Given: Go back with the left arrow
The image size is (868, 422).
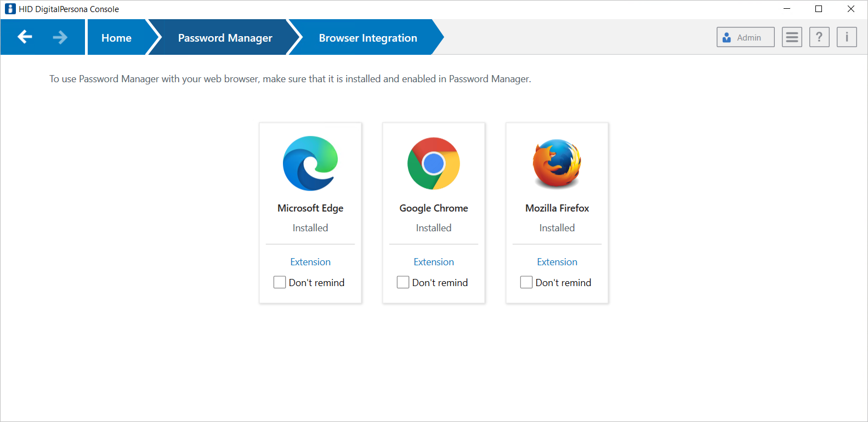Looking at the screenshot, I should coord(25,37).
